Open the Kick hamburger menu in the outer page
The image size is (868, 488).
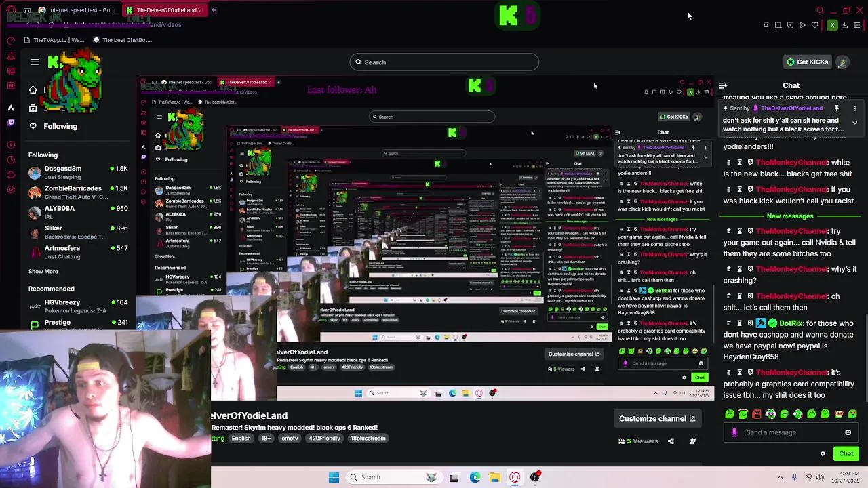pyautogui.click(x=35, y=62)
